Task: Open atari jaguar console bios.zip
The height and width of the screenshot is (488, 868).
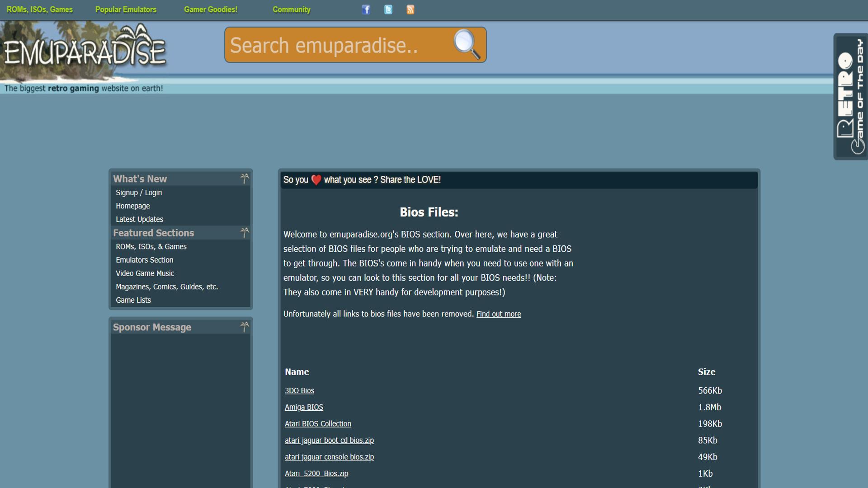Action: tap(329, 457)
